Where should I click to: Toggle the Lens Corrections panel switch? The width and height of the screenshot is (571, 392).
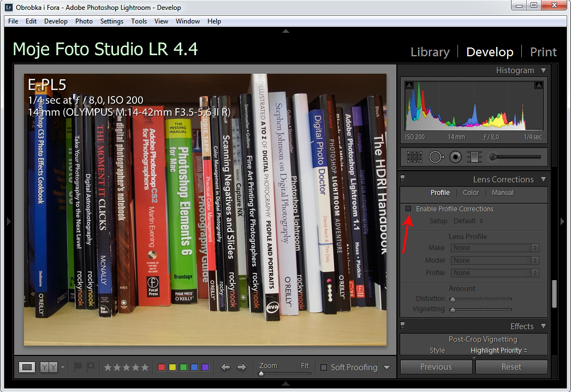coord(403,179)
